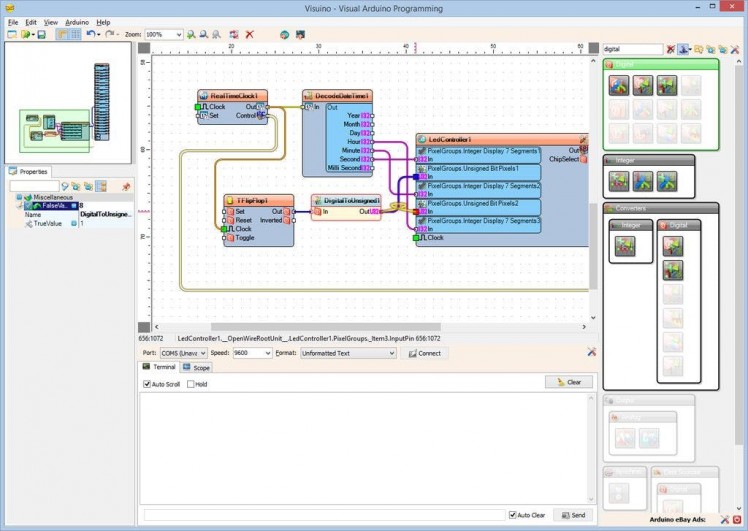Click the red X delete toolbar icon

[x=249, y=34]
